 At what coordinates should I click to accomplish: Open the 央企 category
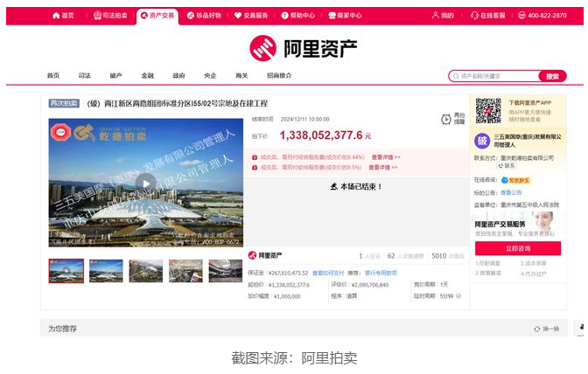pyautogui.click(x=210, y=76)
